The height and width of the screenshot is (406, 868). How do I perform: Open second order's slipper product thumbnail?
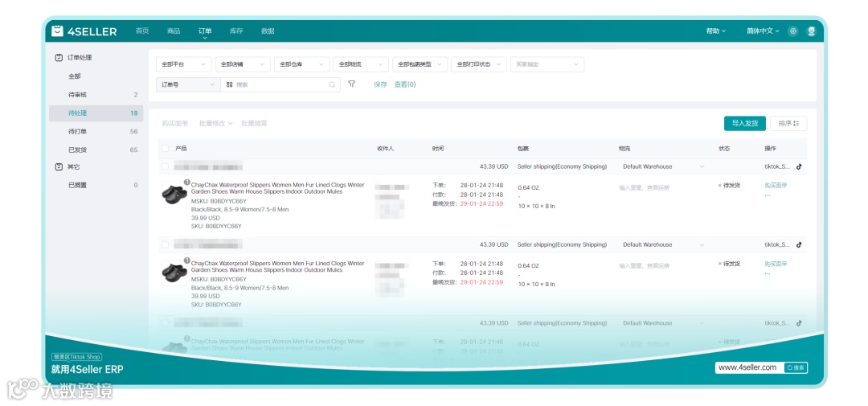click(x=175, y=273)
